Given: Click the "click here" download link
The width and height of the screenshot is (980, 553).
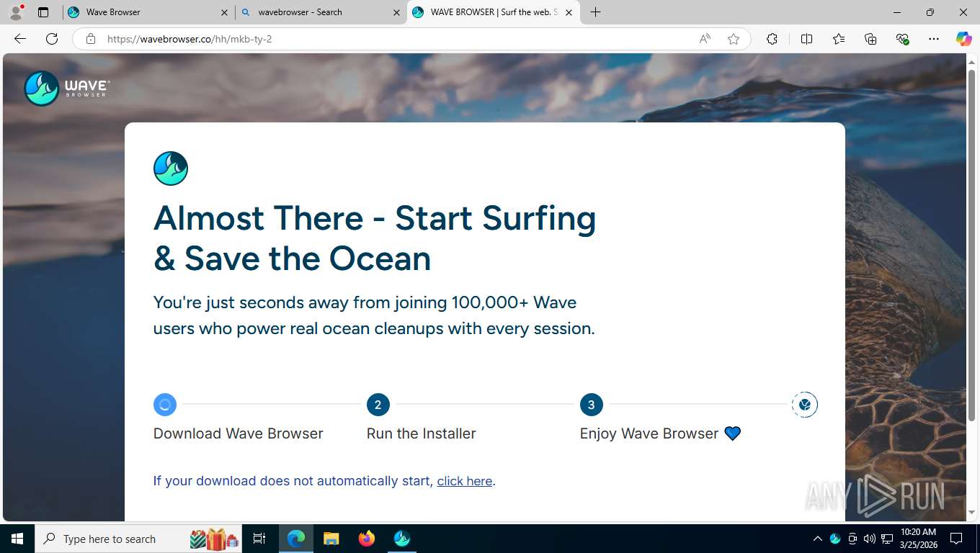Looking at the screenshot, I should click(x=465, y=481).
